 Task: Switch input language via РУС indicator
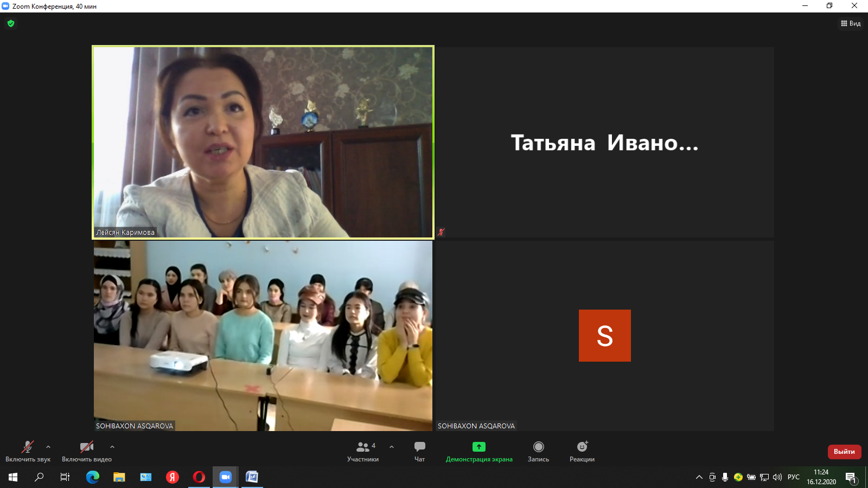tap(793, 477)
